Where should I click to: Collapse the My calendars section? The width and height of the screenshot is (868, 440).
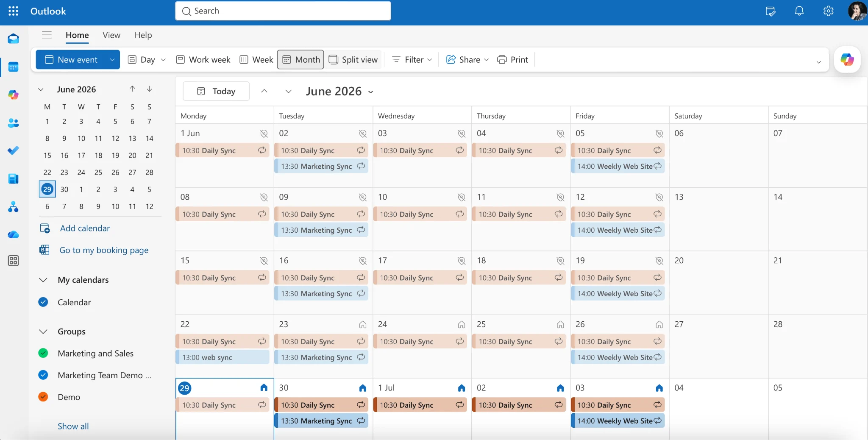click(43, 280)
